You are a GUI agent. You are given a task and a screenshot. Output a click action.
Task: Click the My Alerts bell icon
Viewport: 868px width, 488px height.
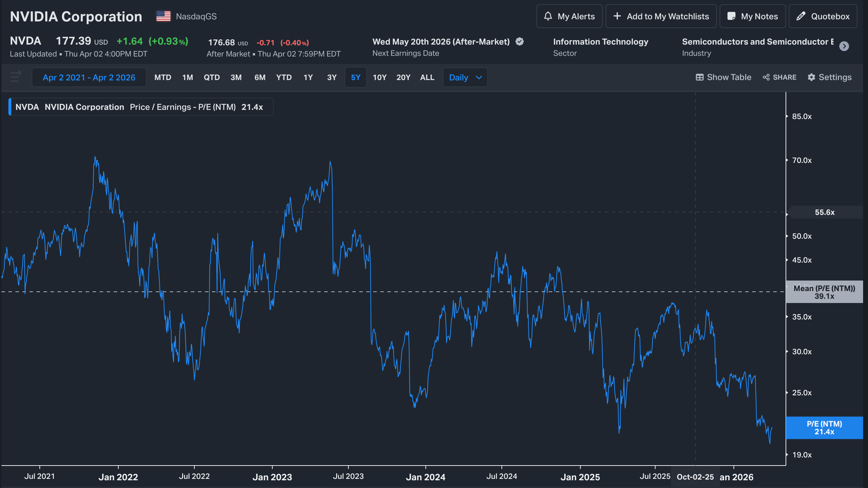pyautogui.click(x=548, y=16)
